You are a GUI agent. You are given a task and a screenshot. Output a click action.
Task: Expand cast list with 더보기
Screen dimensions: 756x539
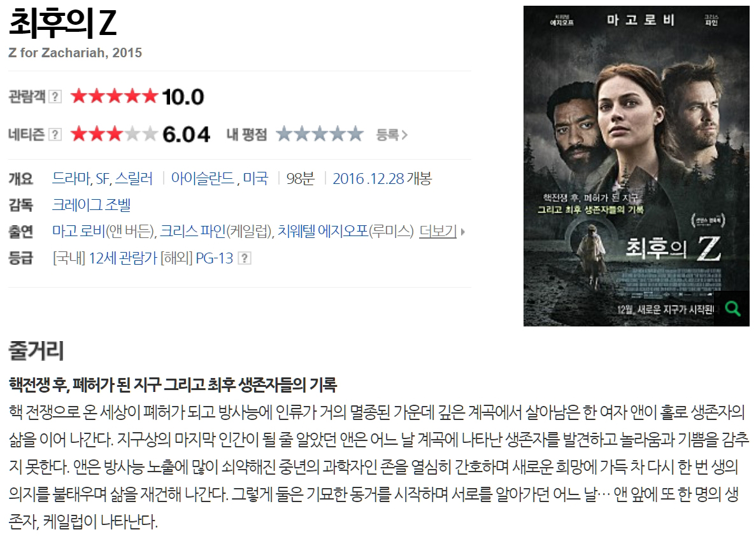[x=438, y=232]
